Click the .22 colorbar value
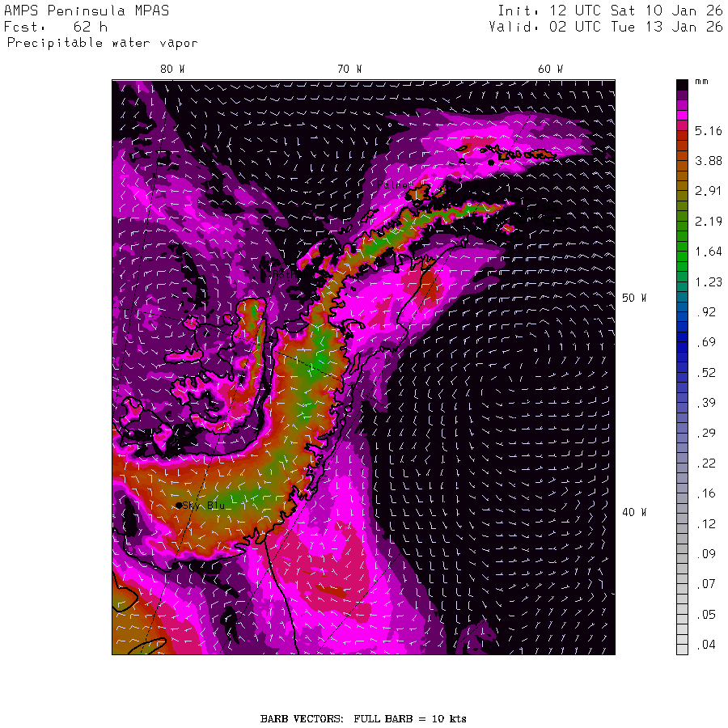 [707, 463]
